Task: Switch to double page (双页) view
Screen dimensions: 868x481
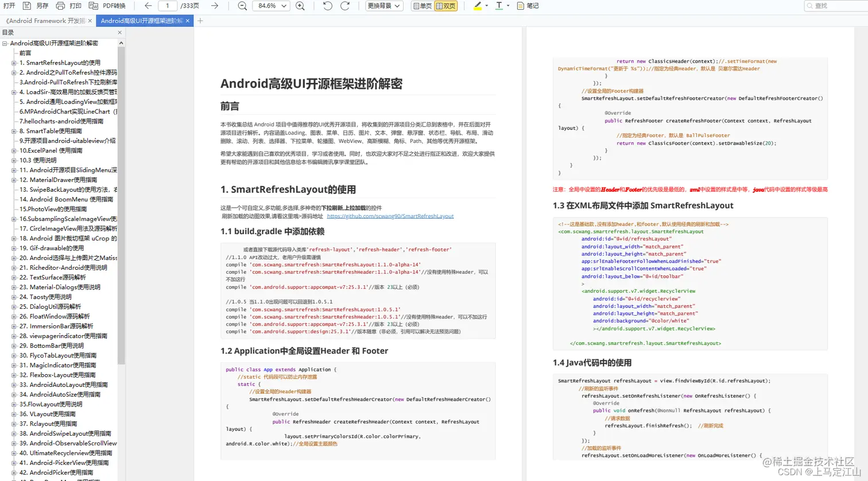Action: pos(446,6)
